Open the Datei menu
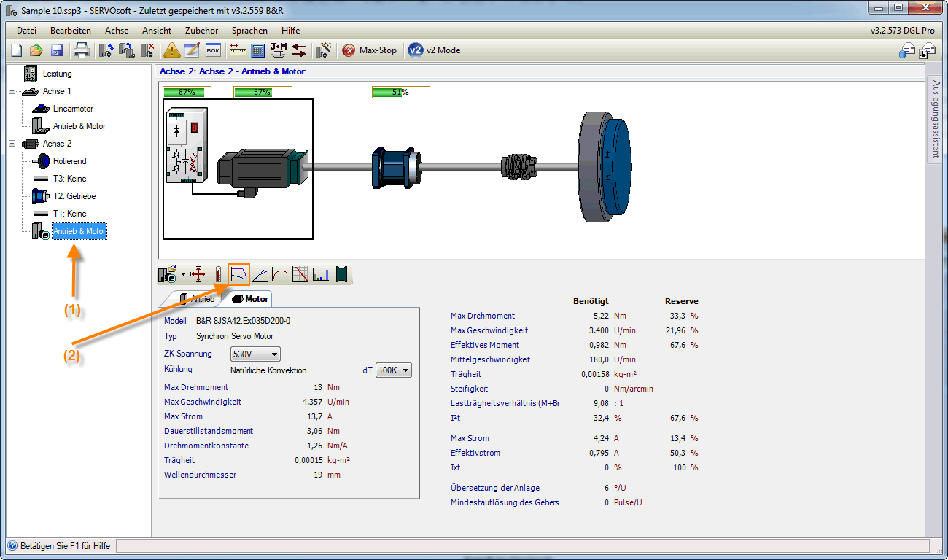 click(26, 31)
